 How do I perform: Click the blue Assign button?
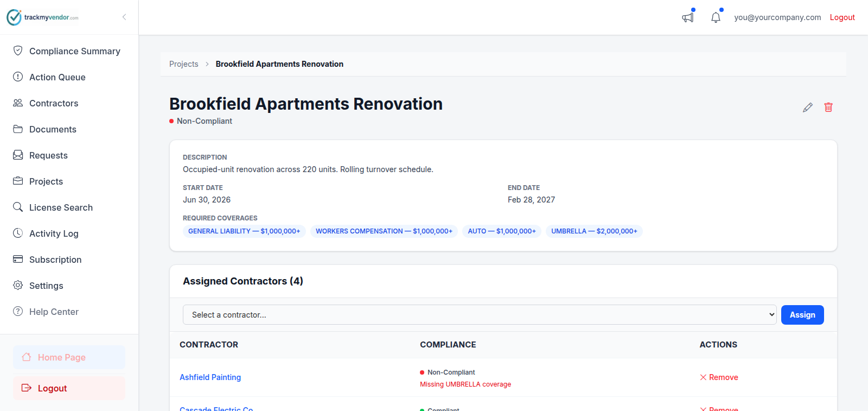(x=802, y=315)
